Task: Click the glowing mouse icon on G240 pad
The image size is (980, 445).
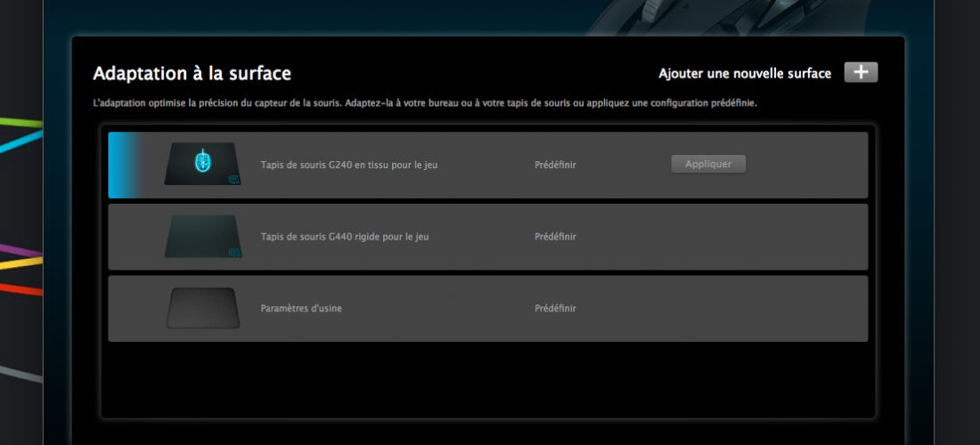Action: pyautogui.click(x=202, y=161)
